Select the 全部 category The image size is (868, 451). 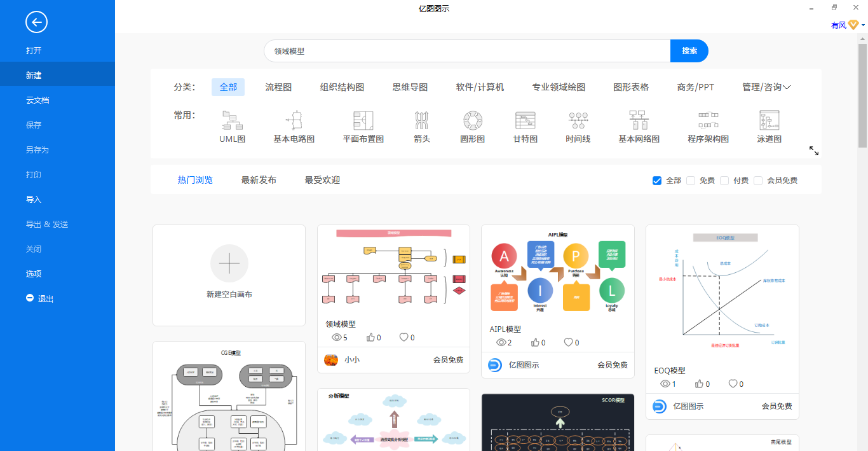click(x=228, y=87)
